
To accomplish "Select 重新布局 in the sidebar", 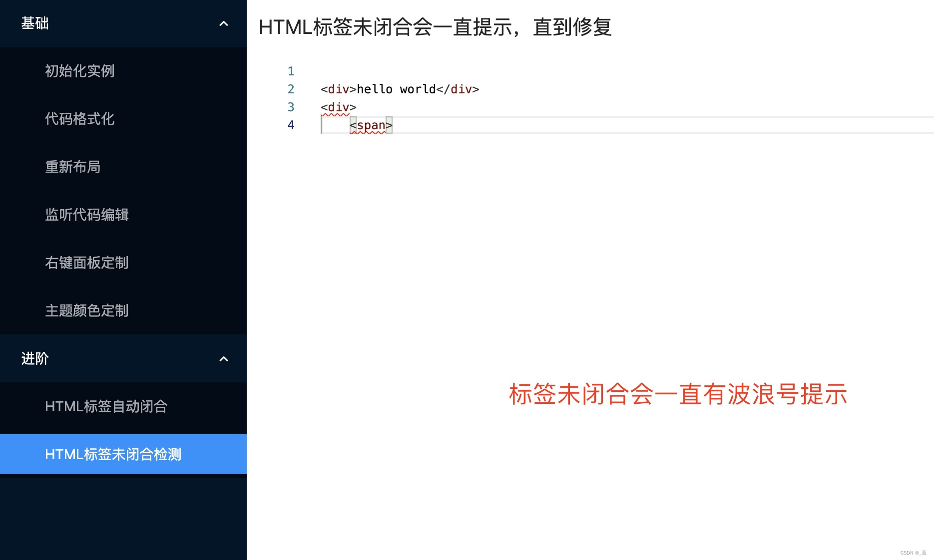I will [x=123, y=167].
